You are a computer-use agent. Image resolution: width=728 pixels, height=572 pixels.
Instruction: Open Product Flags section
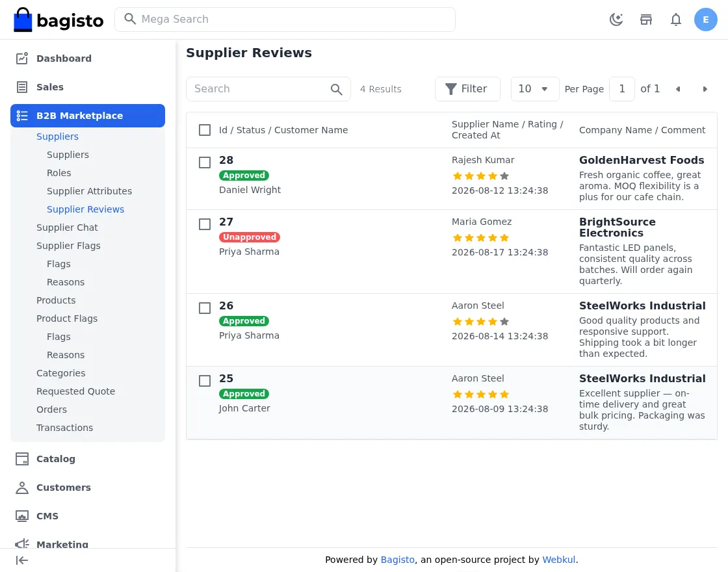[67, 318]
